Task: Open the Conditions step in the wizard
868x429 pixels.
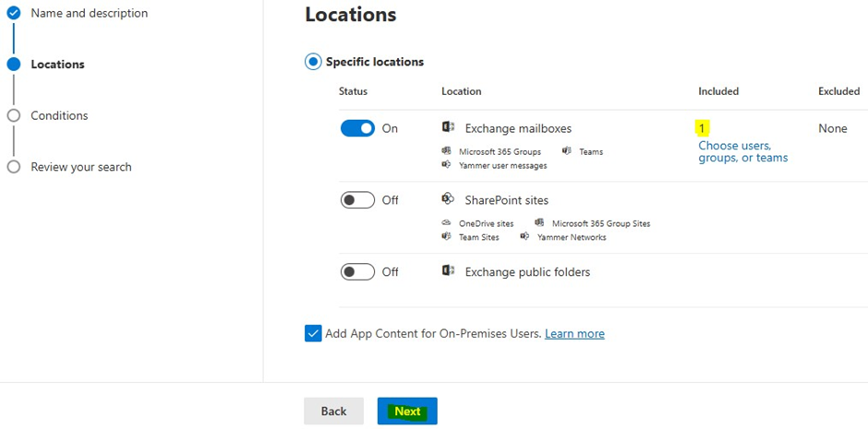Action: 59,115
